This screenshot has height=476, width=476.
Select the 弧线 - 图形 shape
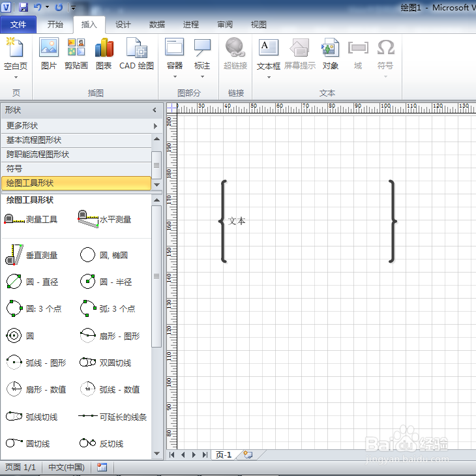[x=37, y=363]
